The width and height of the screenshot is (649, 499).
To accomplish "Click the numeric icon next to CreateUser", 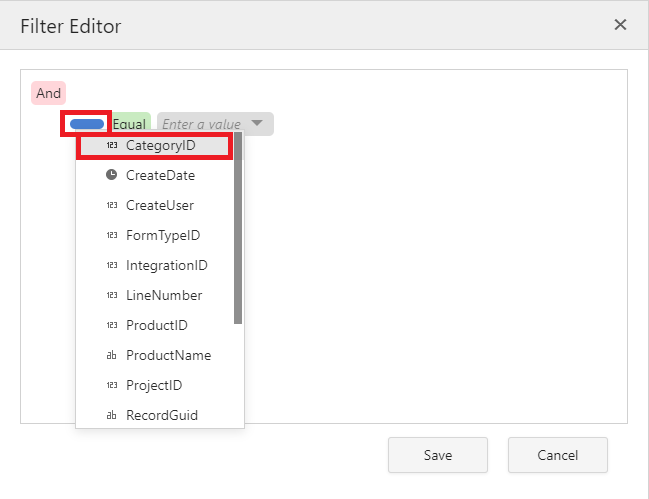I will click(112, 205).
